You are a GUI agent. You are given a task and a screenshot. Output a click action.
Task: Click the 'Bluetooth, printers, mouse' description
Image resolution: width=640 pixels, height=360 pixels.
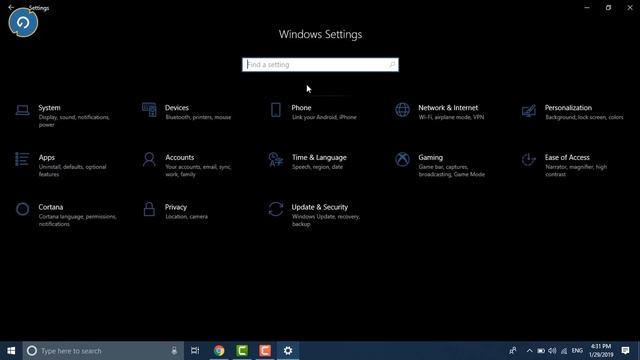[198, 117]
